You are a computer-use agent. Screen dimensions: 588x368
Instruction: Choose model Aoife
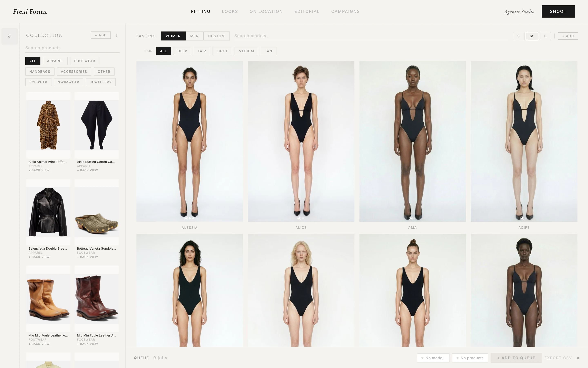tap(524, 141)
